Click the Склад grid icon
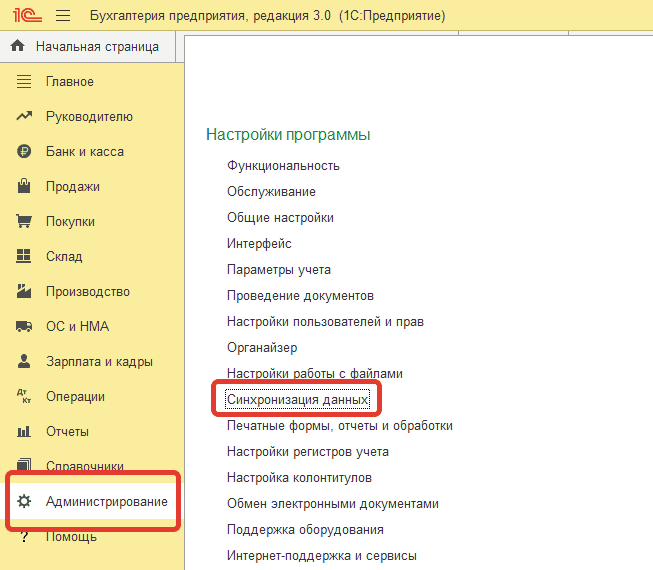 click(x=23, y=256)
